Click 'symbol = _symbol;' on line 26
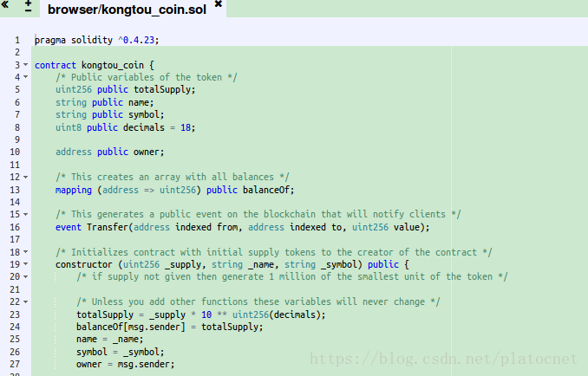 [121, 352]
